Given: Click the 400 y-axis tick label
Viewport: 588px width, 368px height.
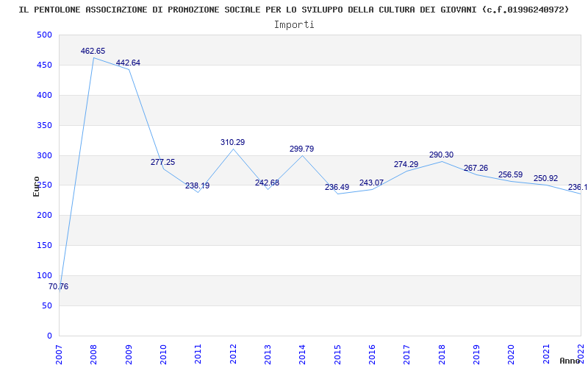Looking at the screenshot, I should [44, 96].
